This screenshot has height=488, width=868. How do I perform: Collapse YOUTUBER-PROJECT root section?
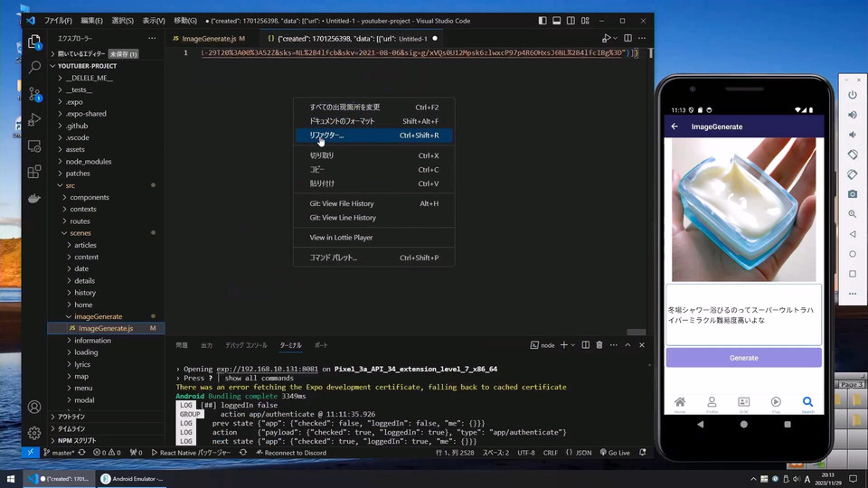pos(87,66)
